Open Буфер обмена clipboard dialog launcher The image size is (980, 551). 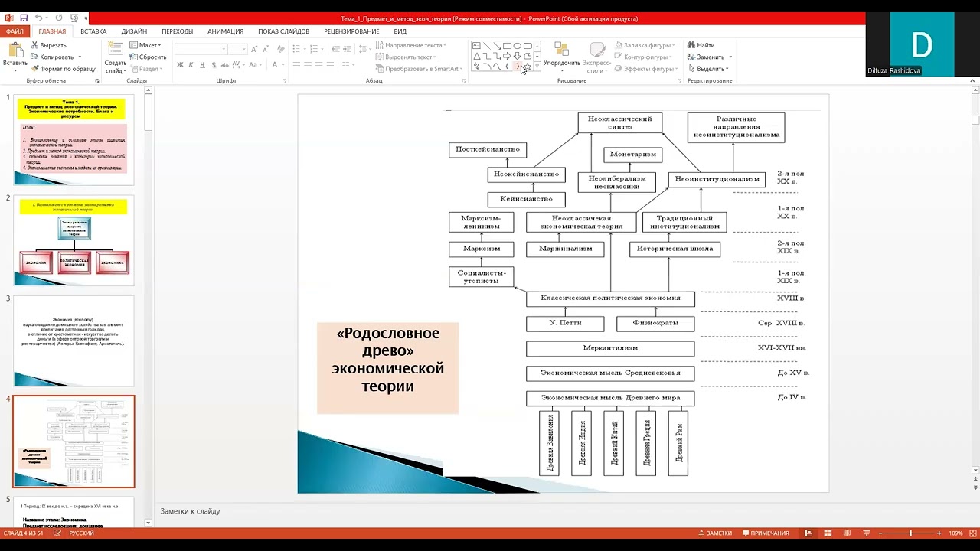click(97, 80)
